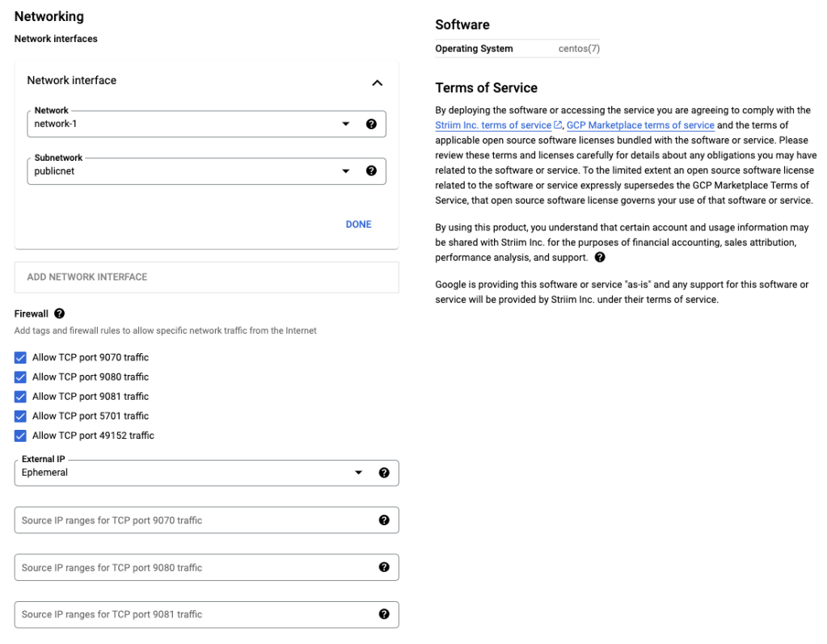The image size is (827, 644).
Task: Click help icon next to Subnetwork field
Action: click(x=371, y=171)
